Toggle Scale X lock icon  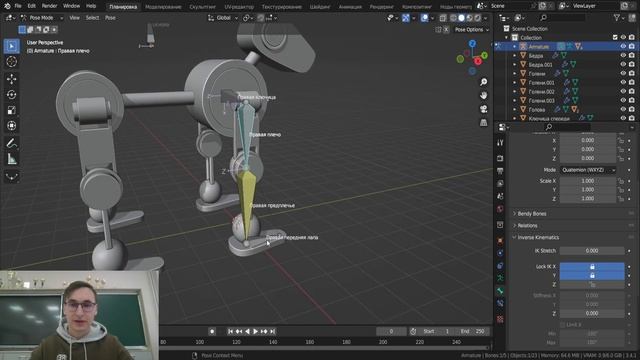click(621, 181)
